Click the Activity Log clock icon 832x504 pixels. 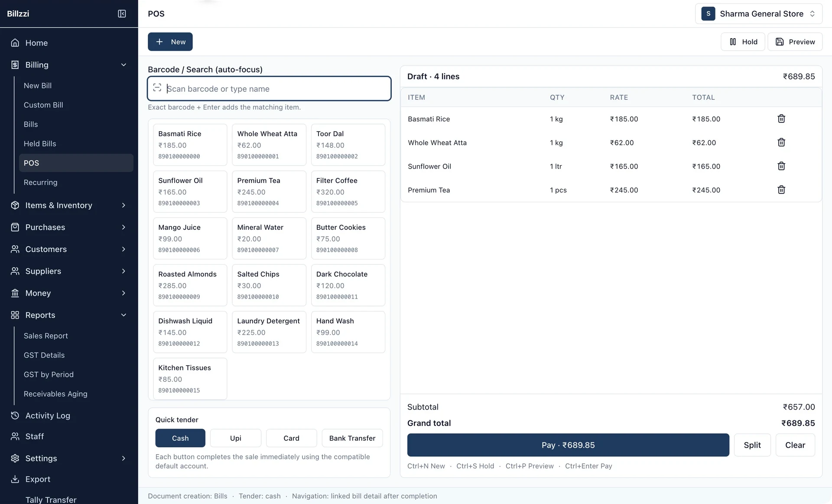coord(15,416)
